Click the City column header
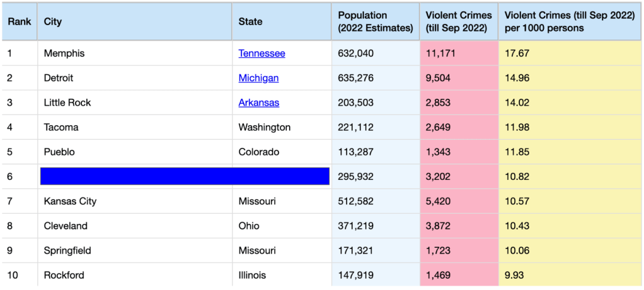The image size is (644, 290). [x=53, y=21]
